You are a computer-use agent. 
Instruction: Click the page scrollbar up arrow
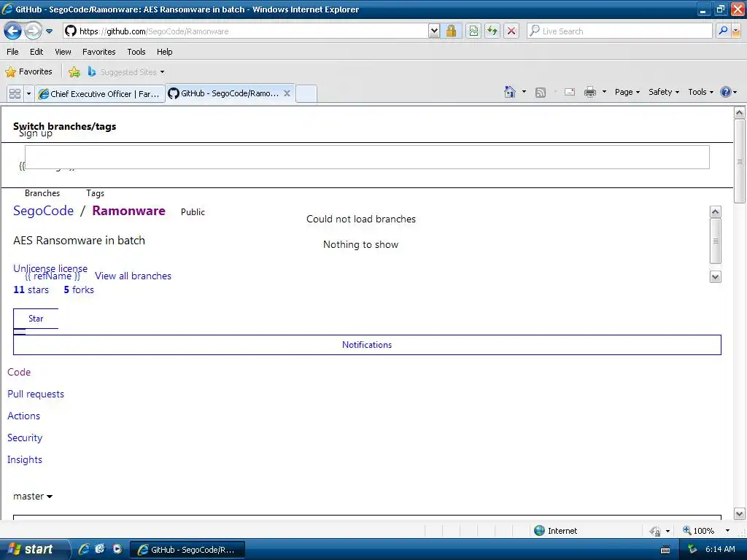[739, 113]
